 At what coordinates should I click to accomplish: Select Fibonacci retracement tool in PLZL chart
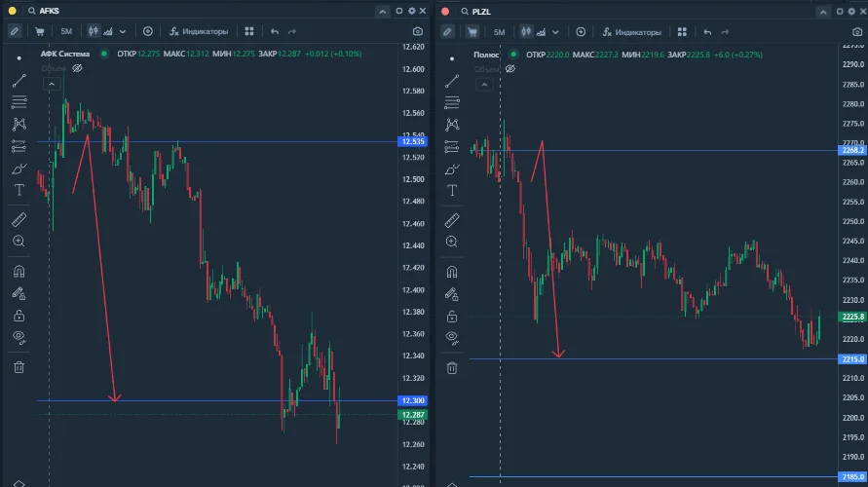(452, 102)
